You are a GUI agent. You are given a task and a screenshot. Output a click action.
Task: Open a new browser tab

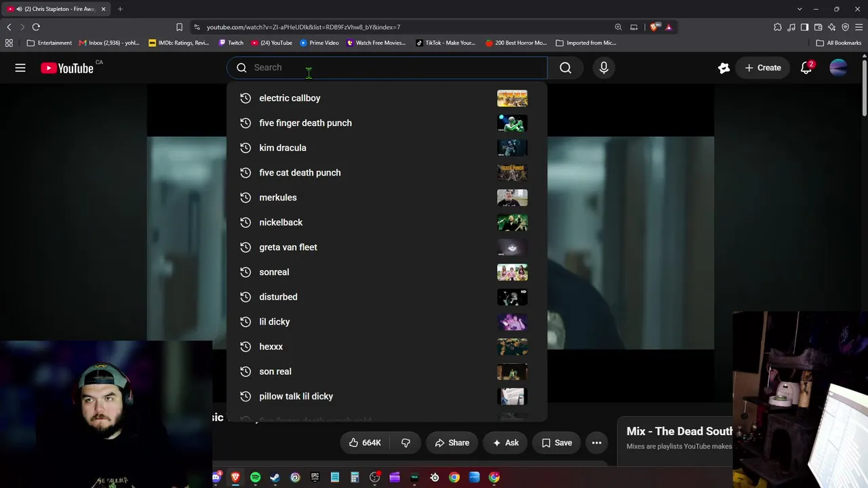(x=120, y=9)
